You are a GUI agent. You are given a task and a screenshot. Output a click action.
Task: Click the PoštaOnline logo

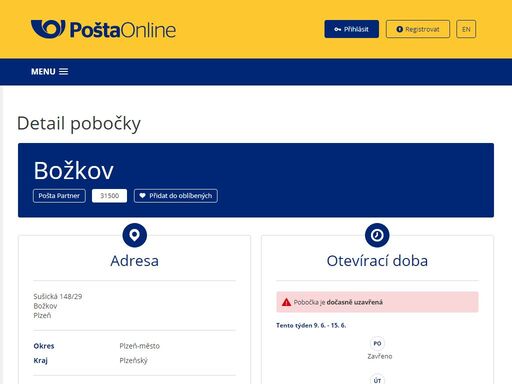click(x=103, y=29)
